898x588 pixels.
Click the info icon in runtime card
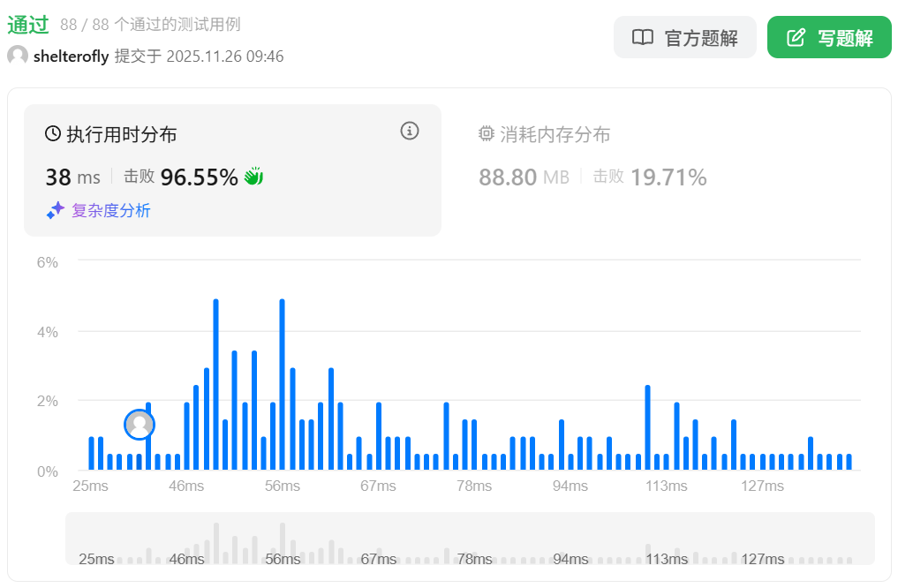[409, 132]
